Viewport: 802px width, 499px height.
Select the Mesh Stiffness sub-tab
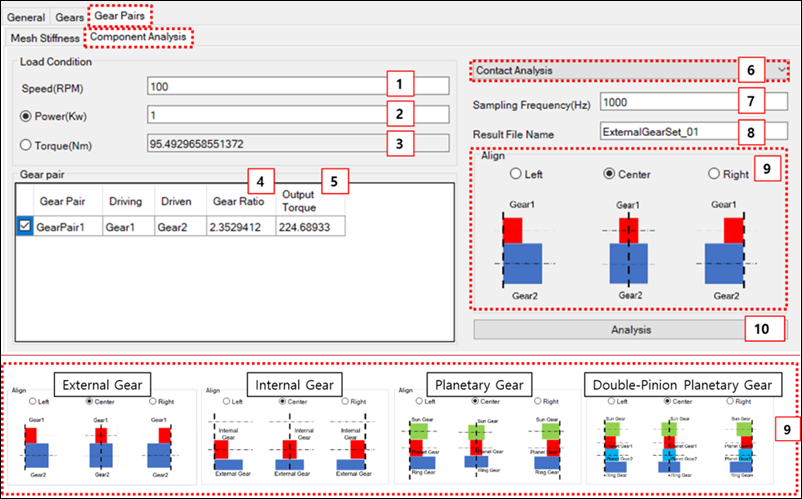tap(44, 37)
